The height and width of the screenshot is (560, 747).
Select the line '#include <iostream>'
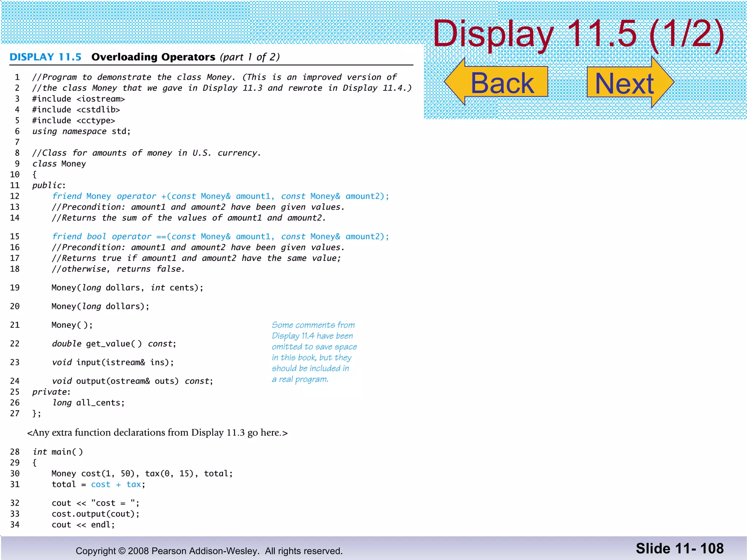click(78, 99)
